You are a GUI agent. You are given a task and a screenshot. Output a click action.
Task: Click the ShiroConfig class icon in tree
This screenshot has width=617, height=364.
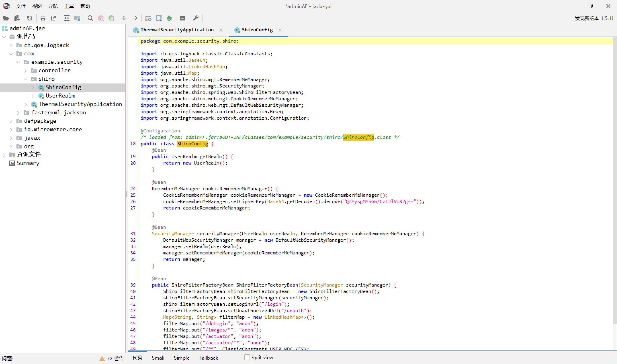[41, 87]
